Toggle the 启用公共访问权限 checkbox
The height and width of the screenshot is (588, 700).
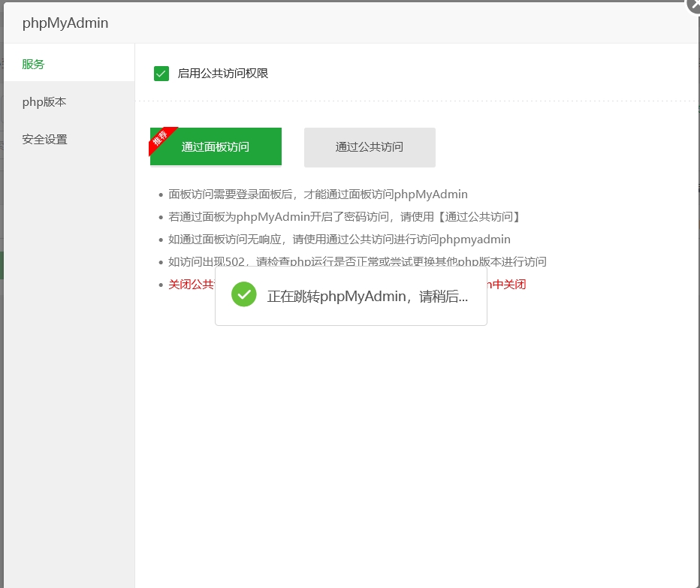[x=161, y=74]
